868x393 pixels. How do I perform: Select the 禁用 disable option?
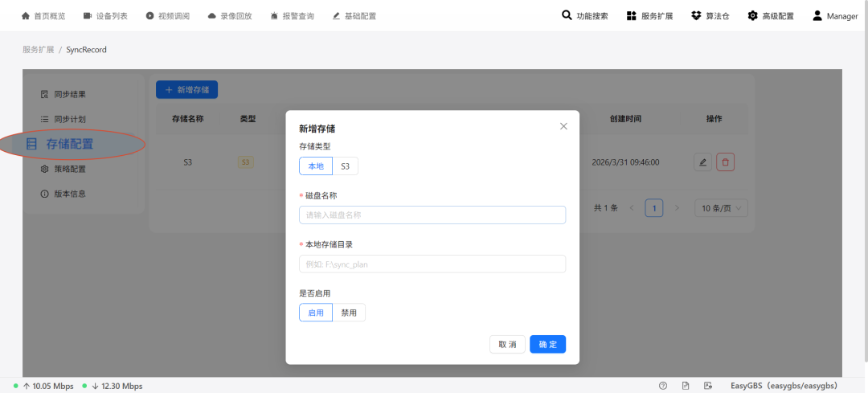point(349,312)
